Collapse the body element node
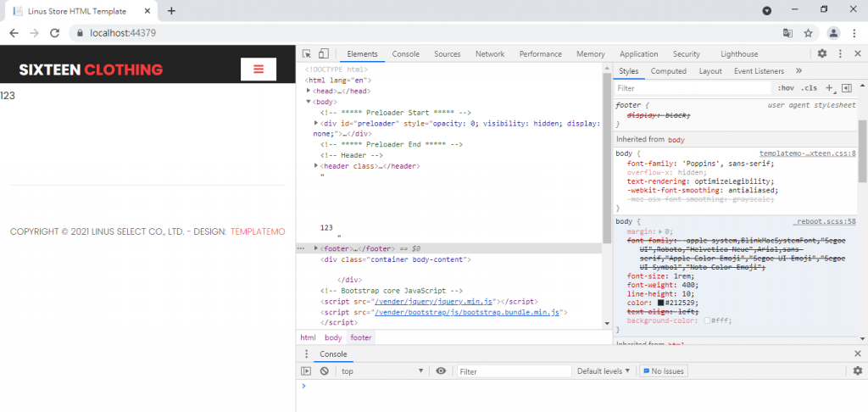 click(x=309, y=102)
